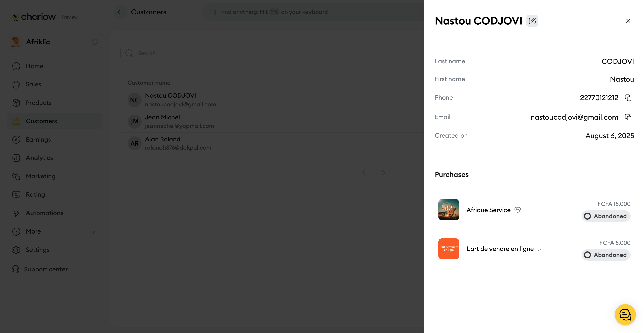Viewport: 644px width, 333px height.
Task: Click the service icon beside Afrique Service
Action: point(518,210)
